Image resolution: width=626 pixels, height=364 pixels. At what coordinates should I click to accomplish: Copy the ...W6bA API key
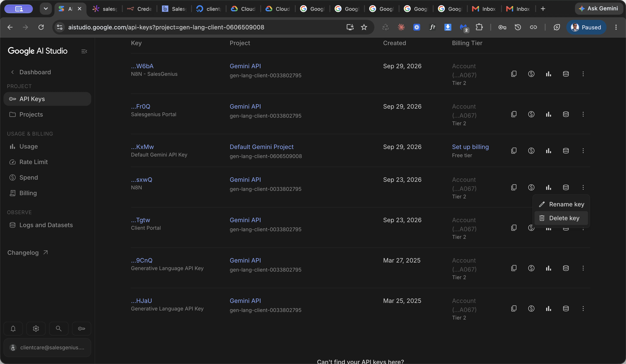(514, 74)
